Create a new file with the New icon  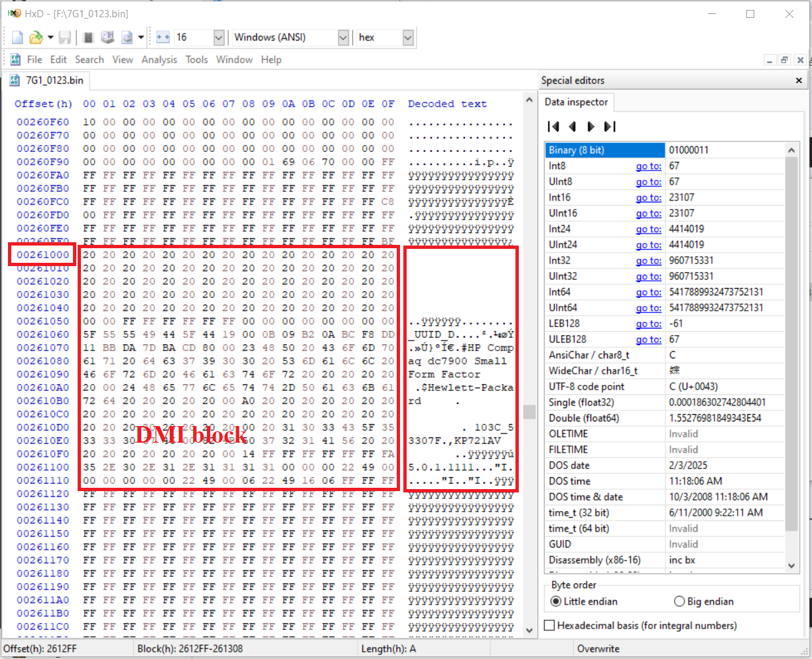pyautogui.click(x=17, y=38)
